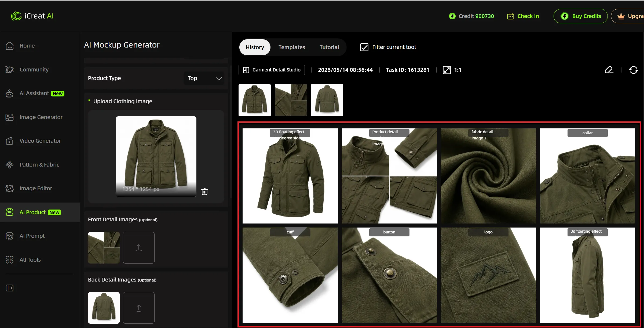Open the first input thumbnail of jacket front
644x328 pixels.
[x=255, y=100]
